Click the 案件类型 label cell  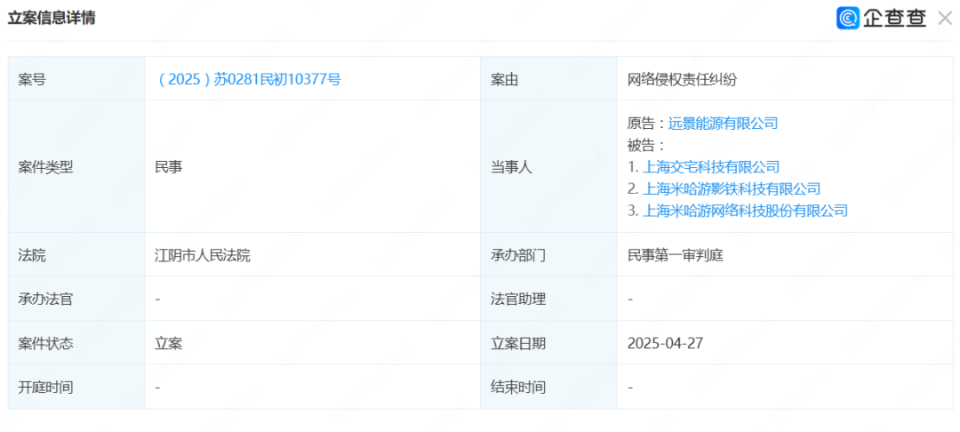tap(77, 167)
